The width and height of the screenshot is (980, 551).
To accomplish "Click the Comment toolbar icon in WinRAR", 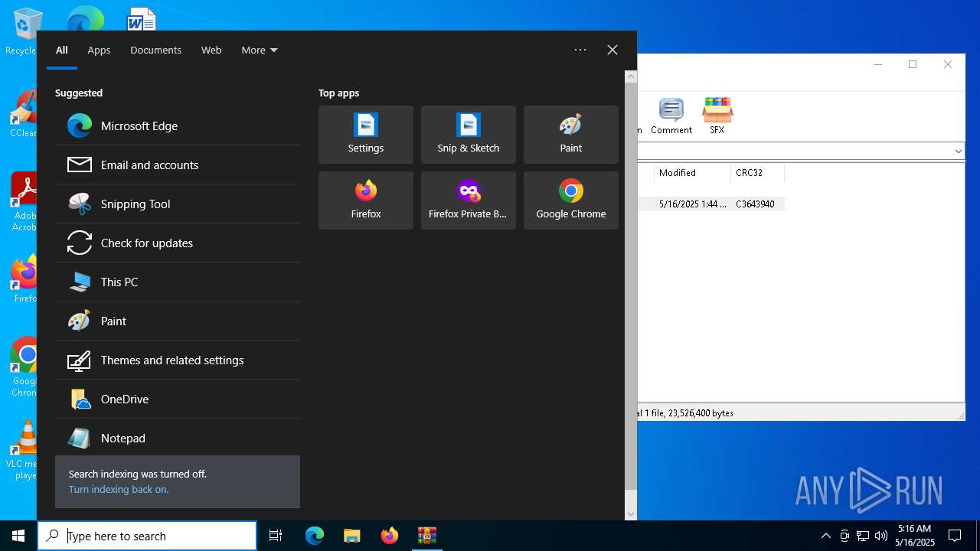I will (671, 116).
